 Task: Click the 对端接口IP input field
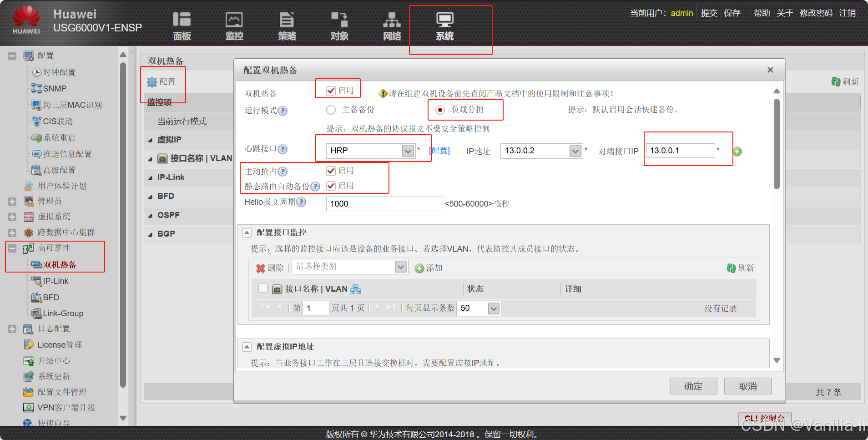(680, 151)
